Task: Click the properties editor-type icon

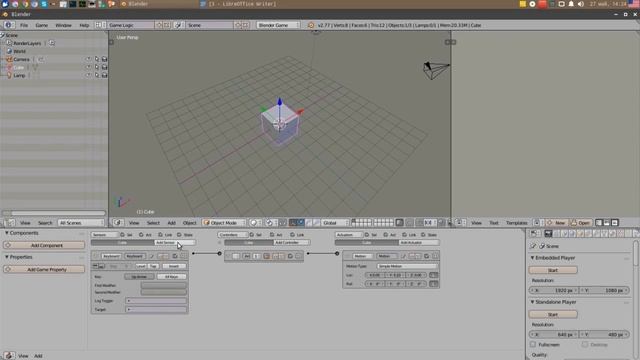Action: [533, 233]
